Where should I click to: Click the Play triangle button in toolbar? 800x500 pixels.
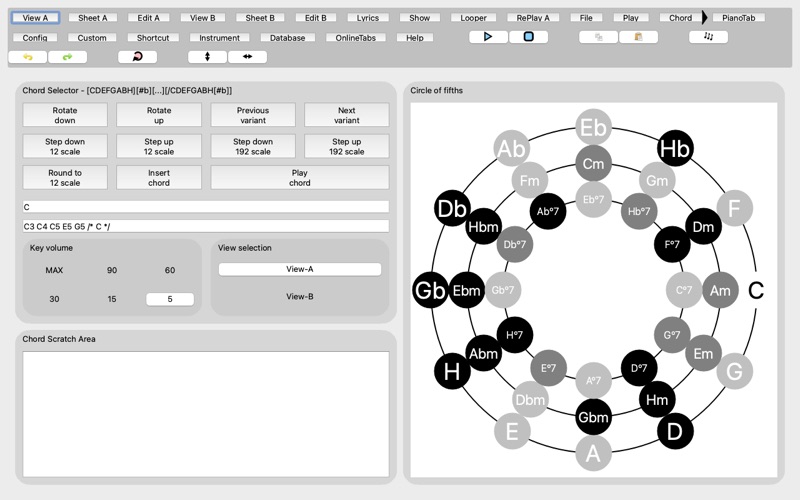[488, 37]
